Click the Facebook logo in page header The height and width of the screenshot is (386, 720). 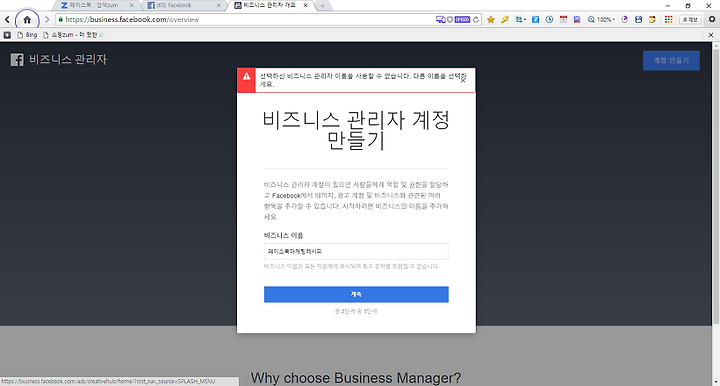(x=17, y=60)
